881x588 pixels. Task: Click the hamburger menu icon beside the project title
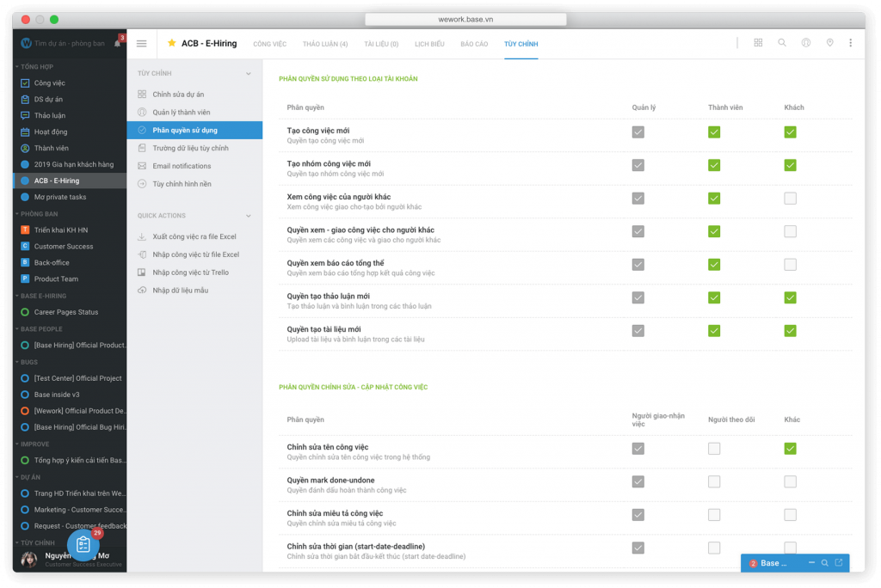142,44
